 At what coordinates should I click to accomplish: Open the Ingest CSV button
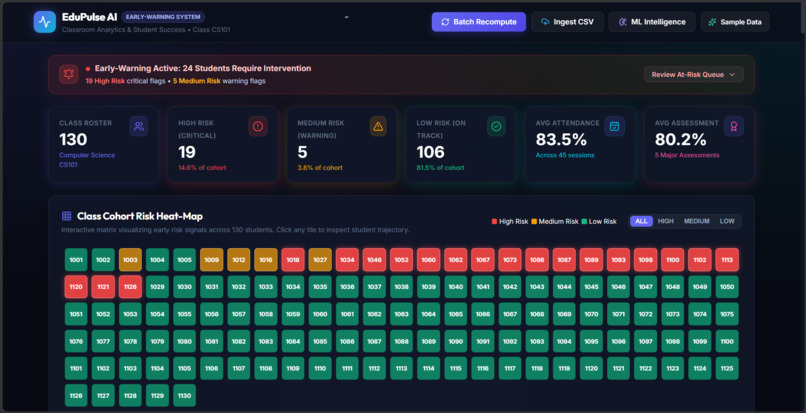(567, 22)
